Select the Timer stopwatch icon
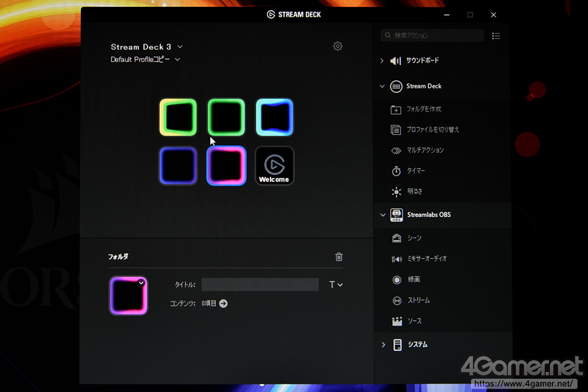 pos(396,171)
